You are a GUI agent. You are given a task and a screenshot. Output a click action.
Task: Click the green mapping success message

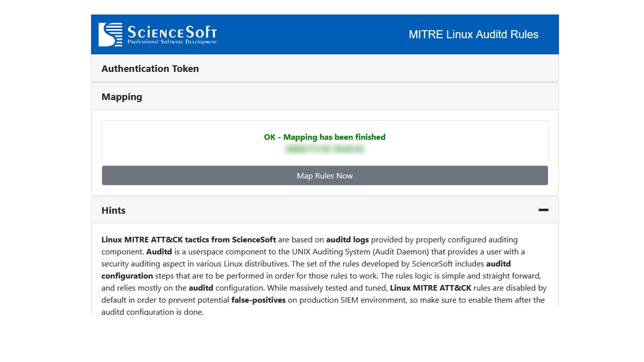325,137
